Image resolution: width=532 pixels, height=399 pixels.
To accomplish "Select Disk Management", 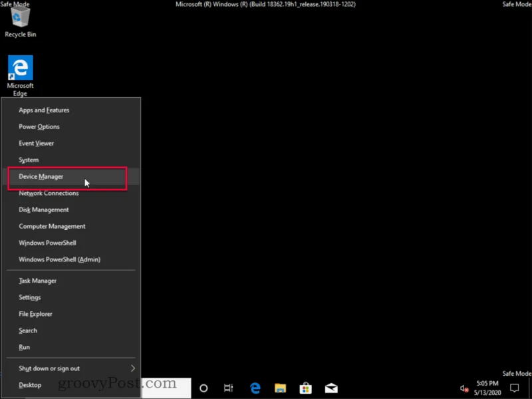I will tap(71, 209).
